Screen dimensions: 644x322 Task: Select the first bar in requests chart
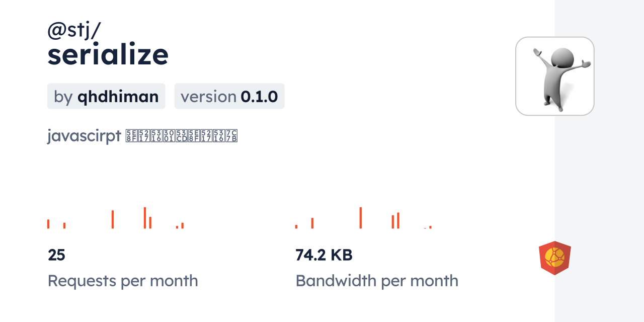coord(48,224)
